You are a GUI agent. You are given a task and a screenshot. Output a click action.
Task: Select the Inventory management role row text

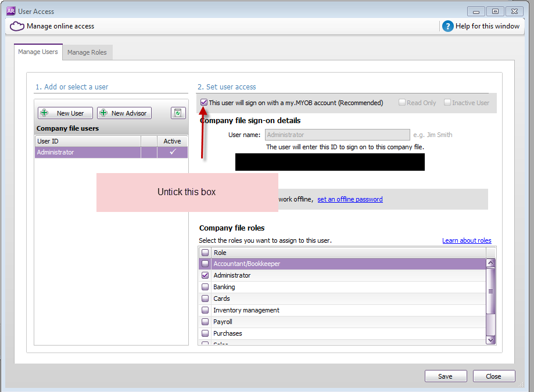click(x=246, y=310)
